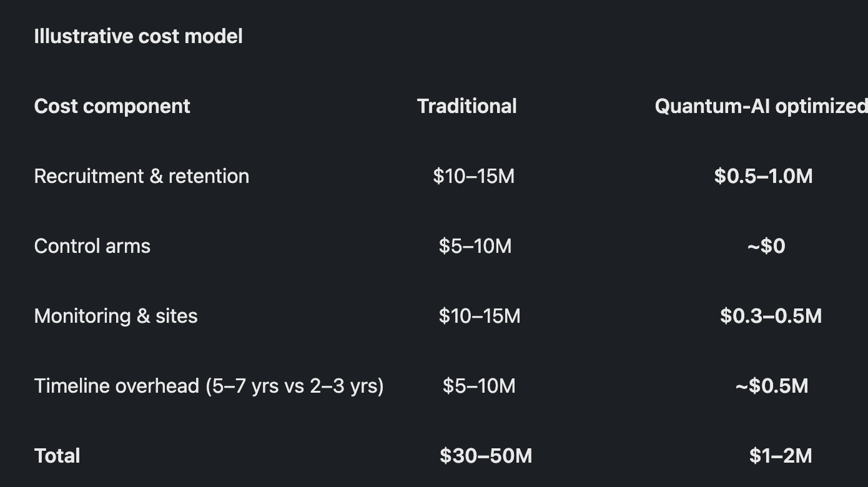The width and height of the screenshot is (868, 487).
Task: Click the '~$0' control arms value
Action: click(766, 246)
